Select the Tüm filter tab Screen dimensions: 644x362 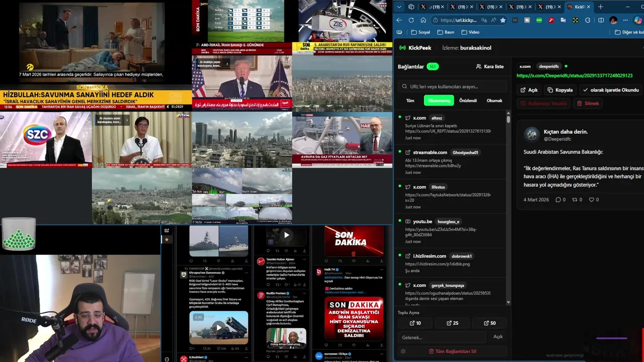pyautogui.click(x=410, y=101)
